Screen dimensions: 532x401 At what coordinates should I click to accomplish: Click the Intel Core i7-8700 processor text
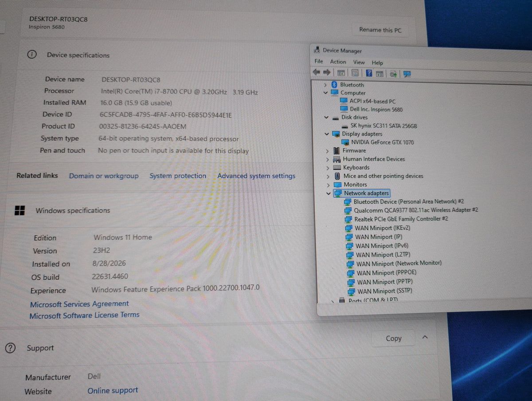[180, 92]
